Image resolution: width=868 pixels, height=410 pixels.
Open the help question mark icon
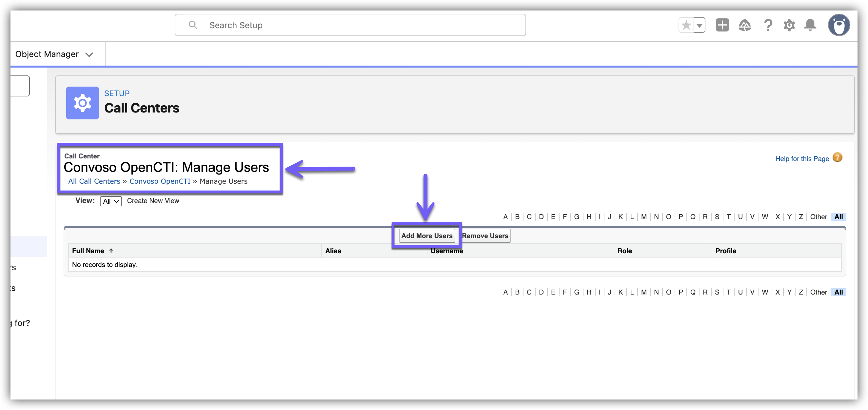[768, 25]
